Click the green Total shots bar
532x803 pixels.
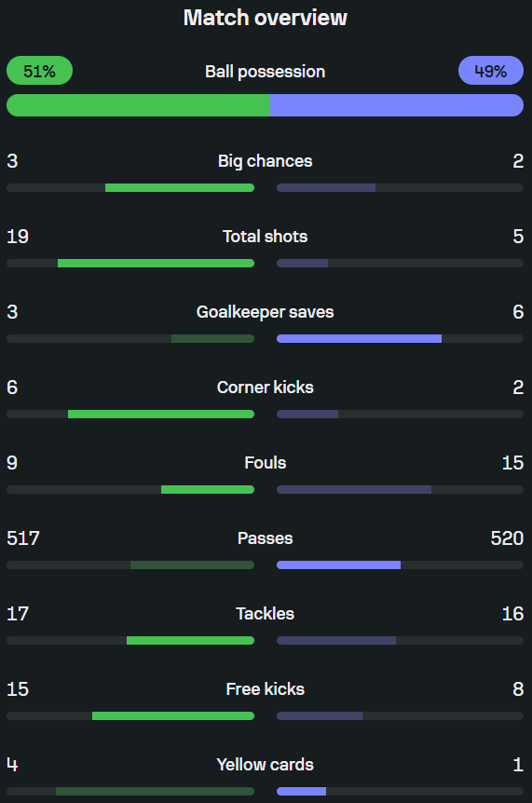click(x=157, y=264)
